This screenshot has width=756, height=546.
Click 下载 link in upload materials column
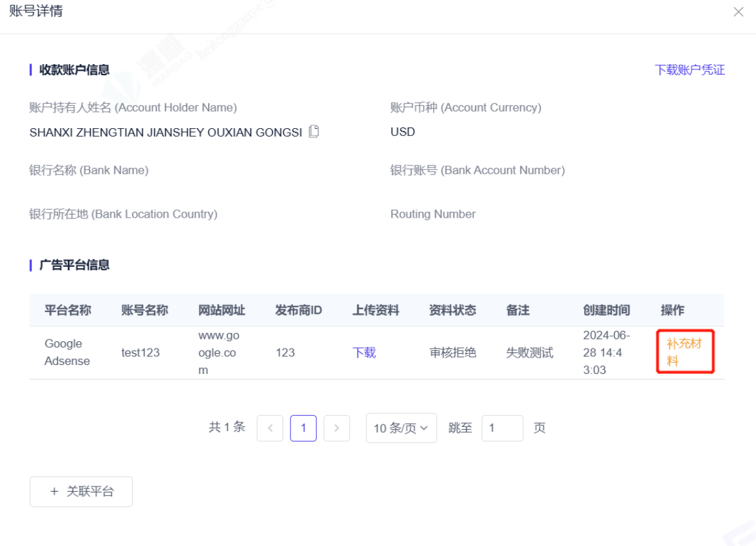[364, 352]
